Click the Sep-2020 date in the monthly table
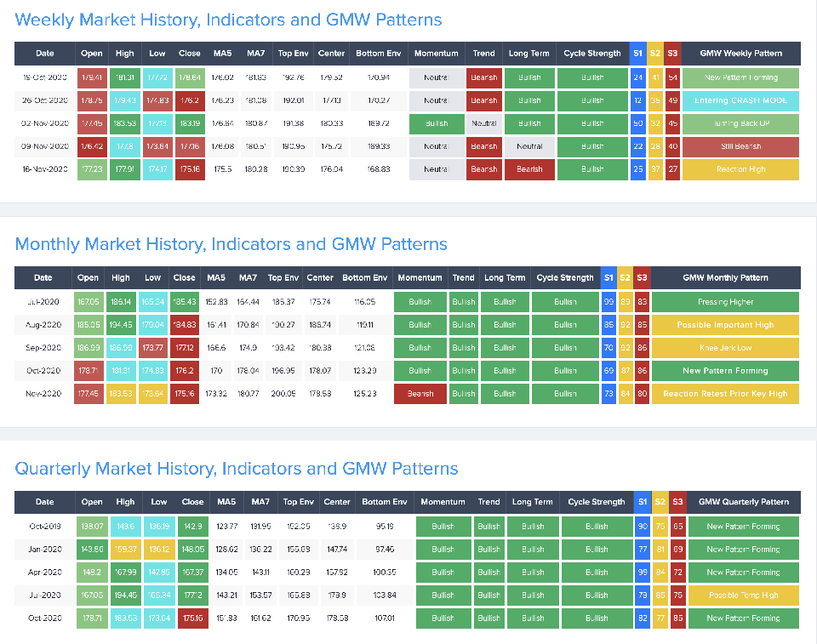The image size is (817, 644). (43, 348)
